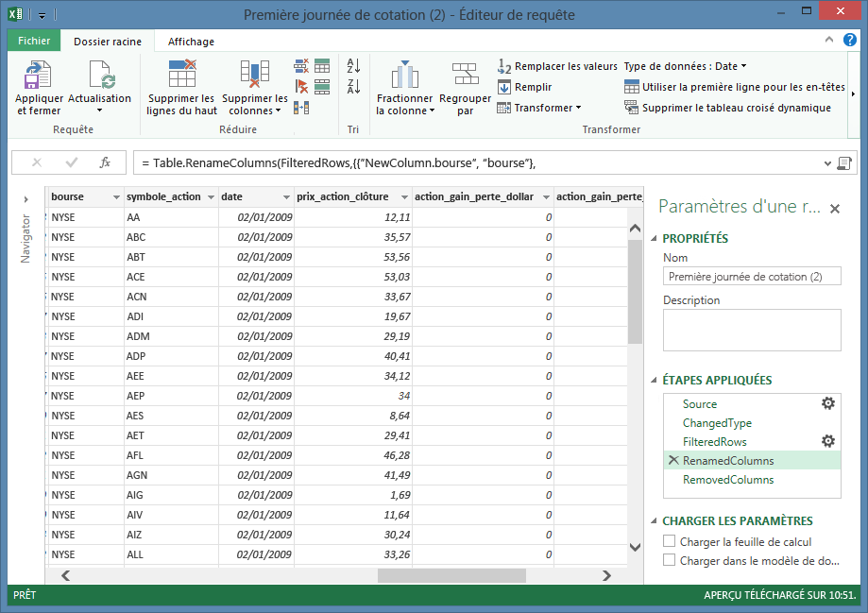Viewport: 868px width, 613px height.
Task: Open the bourse column filter dropdown
Action: [x=116, y=197]
